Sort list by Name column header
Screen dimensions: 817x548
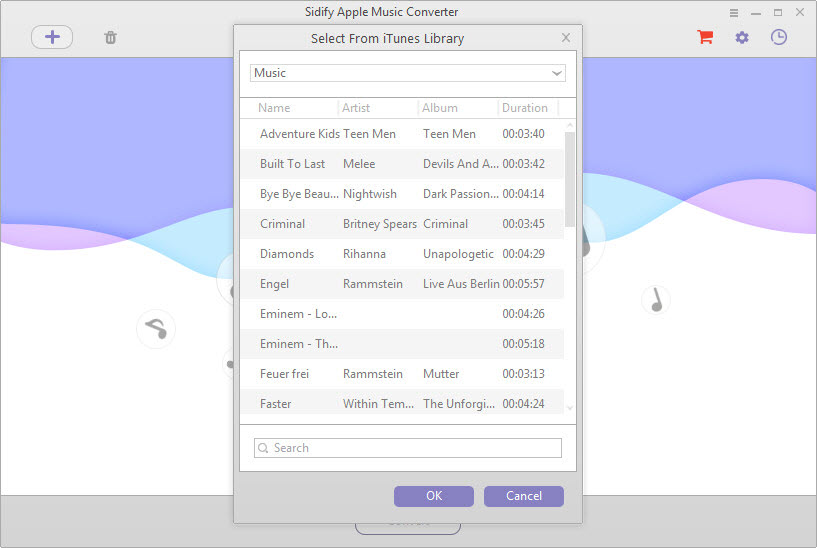pyautogui.click(x=274, y=108)
